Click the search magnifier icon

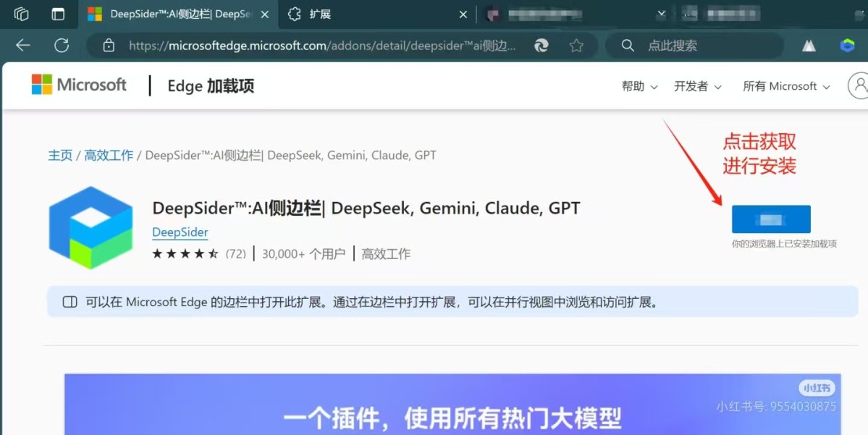click(627, 46)
